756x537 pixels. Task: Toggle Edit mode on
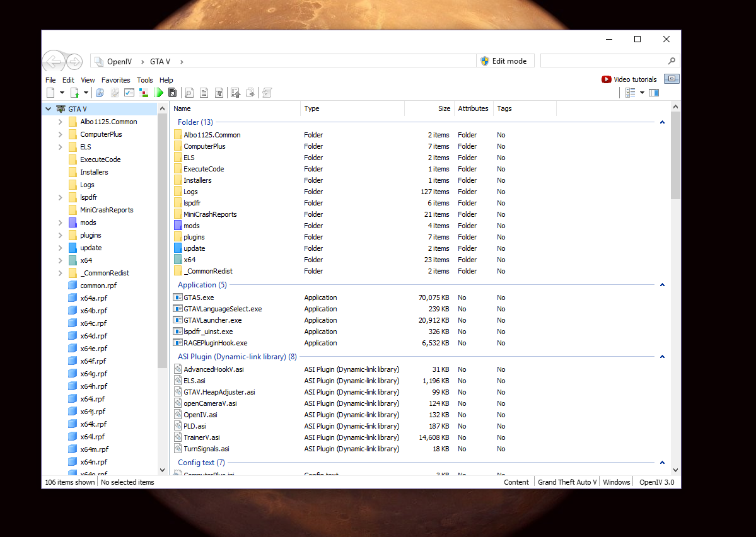505,61
